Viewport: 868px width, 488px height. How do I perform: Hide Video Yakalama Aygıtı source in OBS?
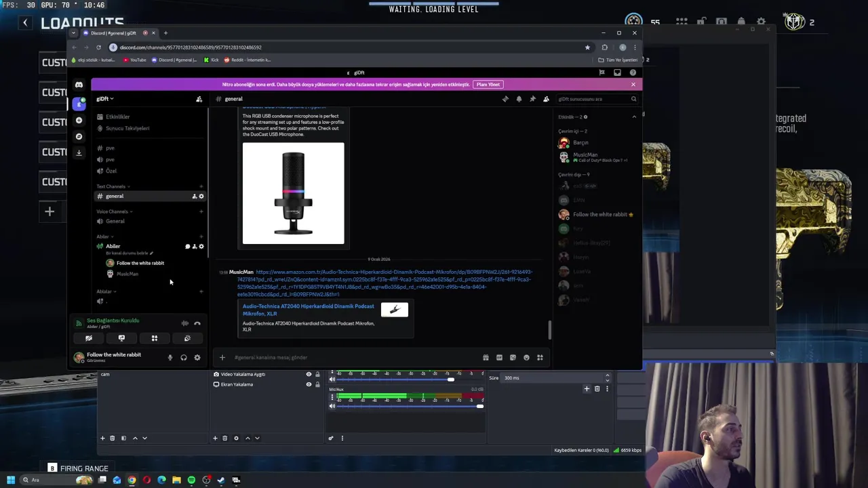(309, 374)
